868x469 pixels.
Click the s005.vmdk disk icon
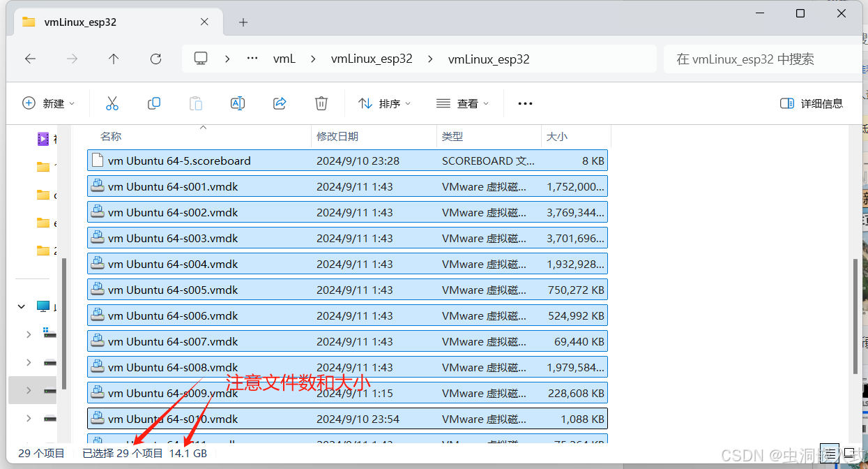pos(98,290)
